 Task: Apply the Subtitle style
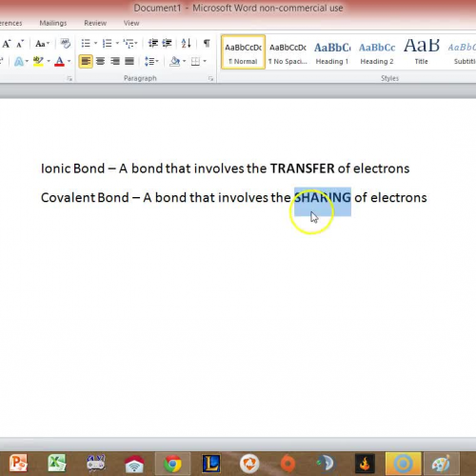[x=462, y=52]
